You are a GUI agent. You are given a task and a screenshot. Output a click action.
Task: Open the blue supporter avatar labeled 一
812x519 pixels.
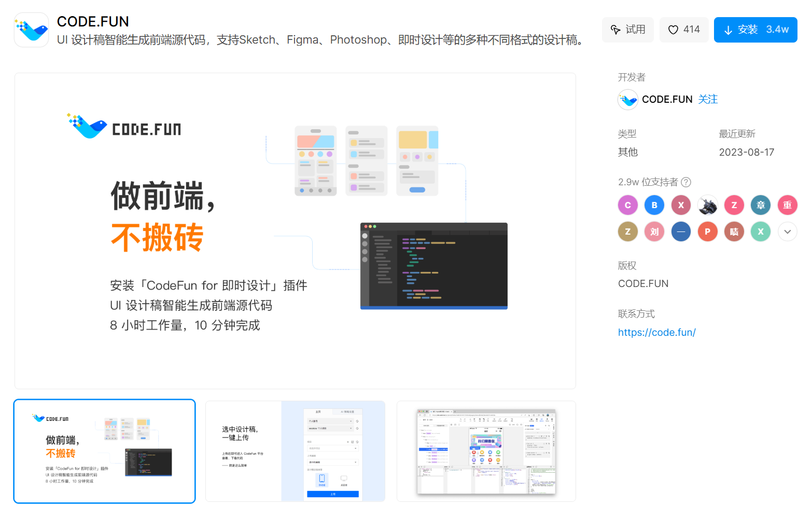coord(681,231)
